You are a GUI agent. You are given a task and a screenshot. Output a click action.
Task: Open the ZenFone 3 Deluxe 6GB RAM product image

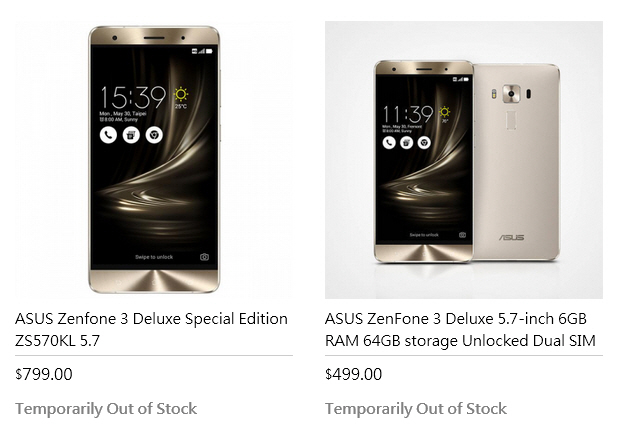click(464, 160)
